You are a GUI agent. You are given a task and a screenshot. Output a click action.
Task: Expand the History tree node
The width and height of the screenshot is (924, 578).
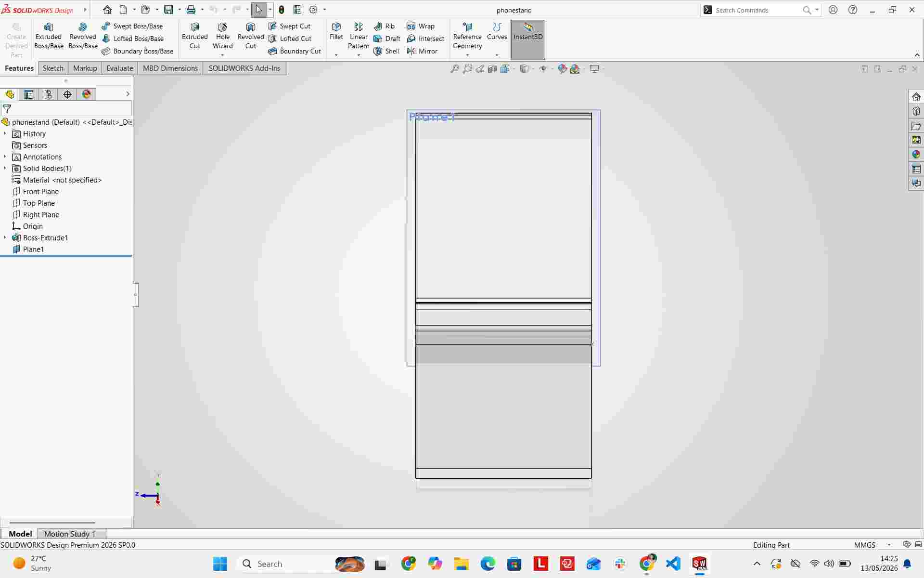click(5, 133)
